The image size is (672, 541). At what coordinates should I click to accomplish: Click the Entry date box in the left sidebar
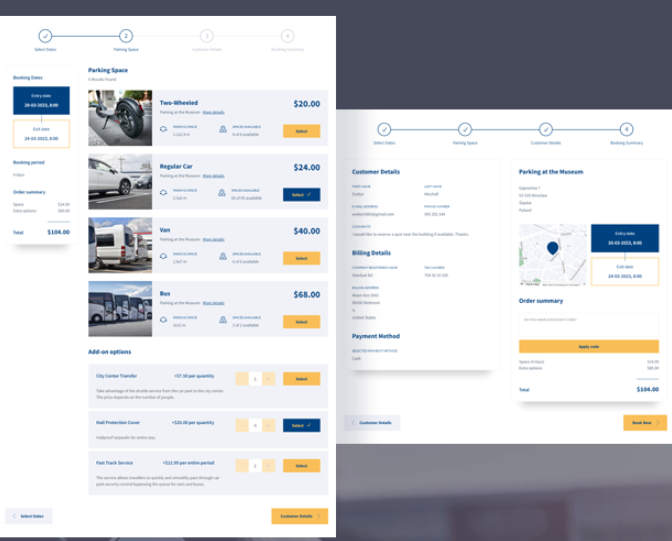tap(41, 100)
